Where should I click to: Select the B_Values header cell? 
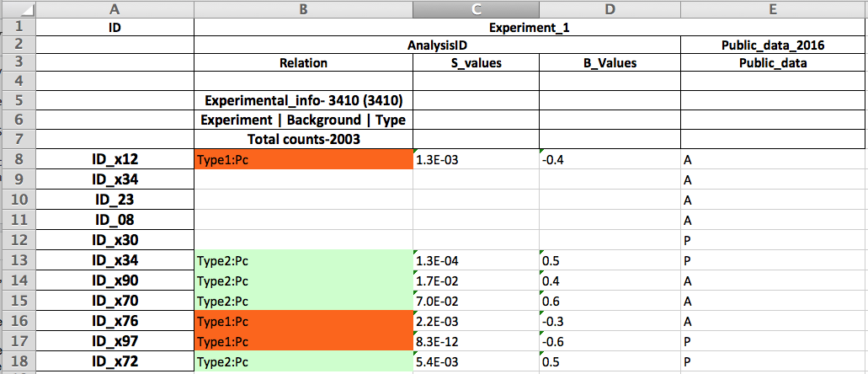tap(610, 63)
